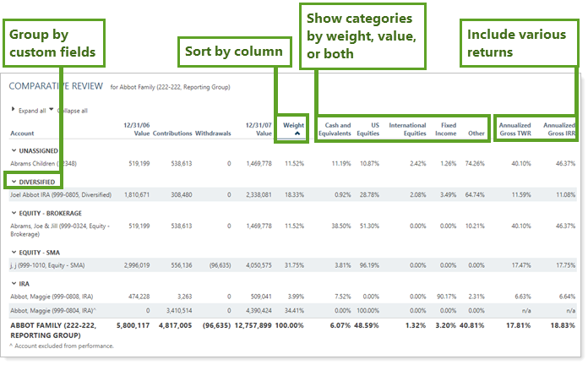Select the Abrams Children account row
The image size is (588, 365).
(x=46, y=162)
